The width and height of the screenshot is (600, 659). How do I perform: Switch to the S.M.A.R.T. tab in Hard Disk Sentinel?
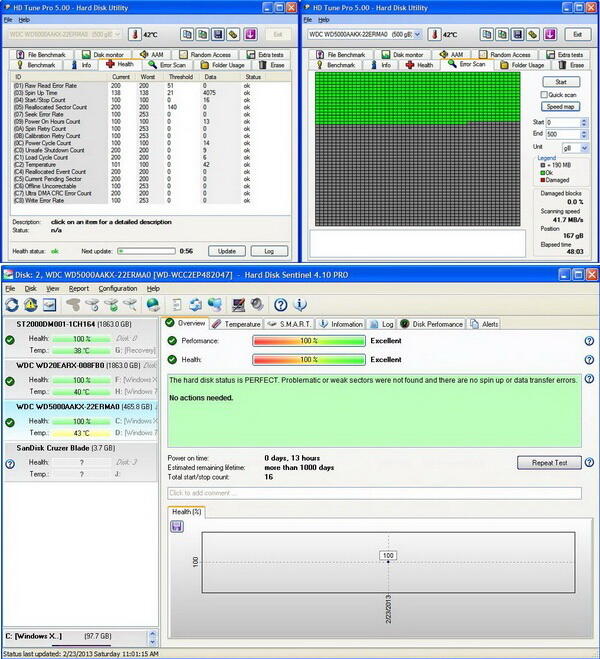289,324
